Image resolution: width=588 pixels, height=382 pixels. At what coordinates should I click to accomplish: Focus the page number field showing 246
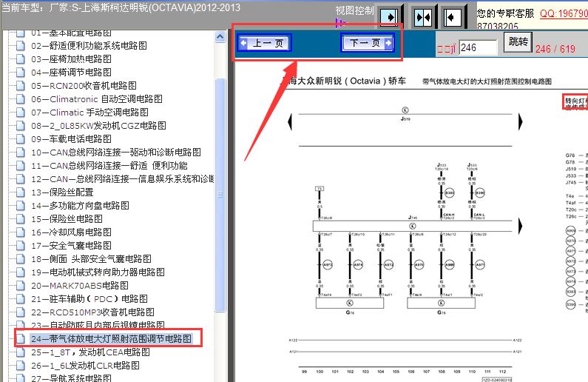(x=478, y=48)
